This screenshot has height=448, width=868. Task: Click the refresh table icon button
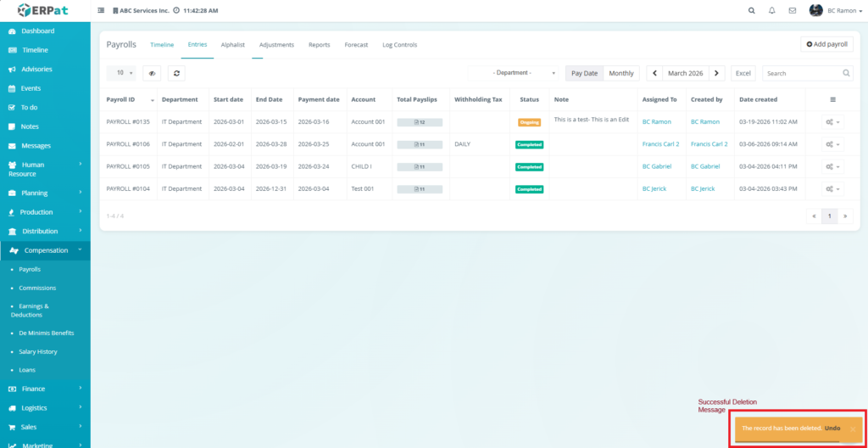pos(176,74)
